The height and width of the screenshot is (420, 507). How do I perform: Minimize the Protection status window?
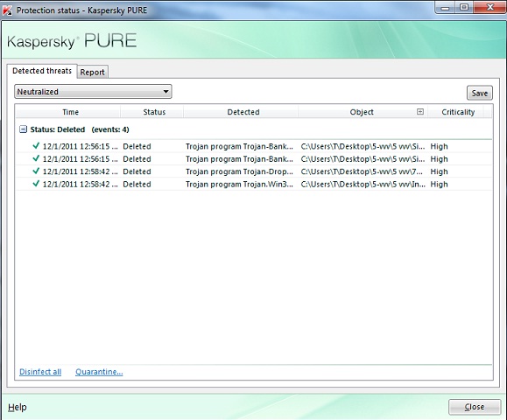445,7
